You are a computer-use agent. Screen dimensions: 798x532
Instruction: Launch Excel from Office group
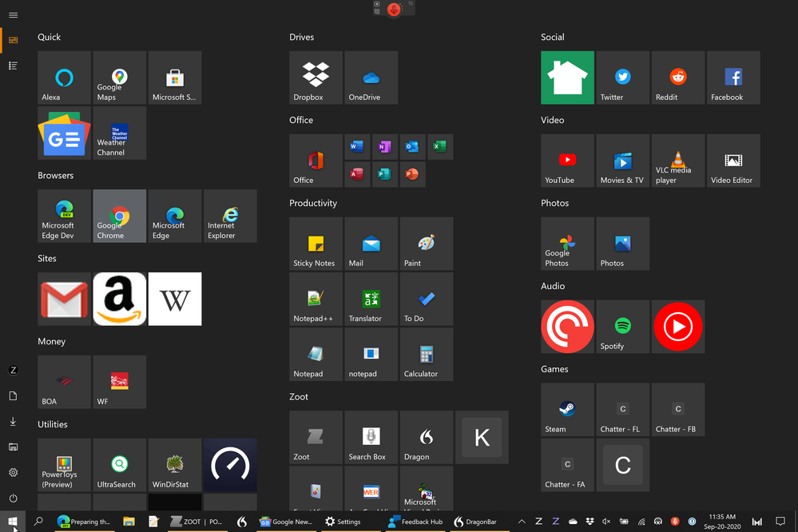tap(440, 147)
